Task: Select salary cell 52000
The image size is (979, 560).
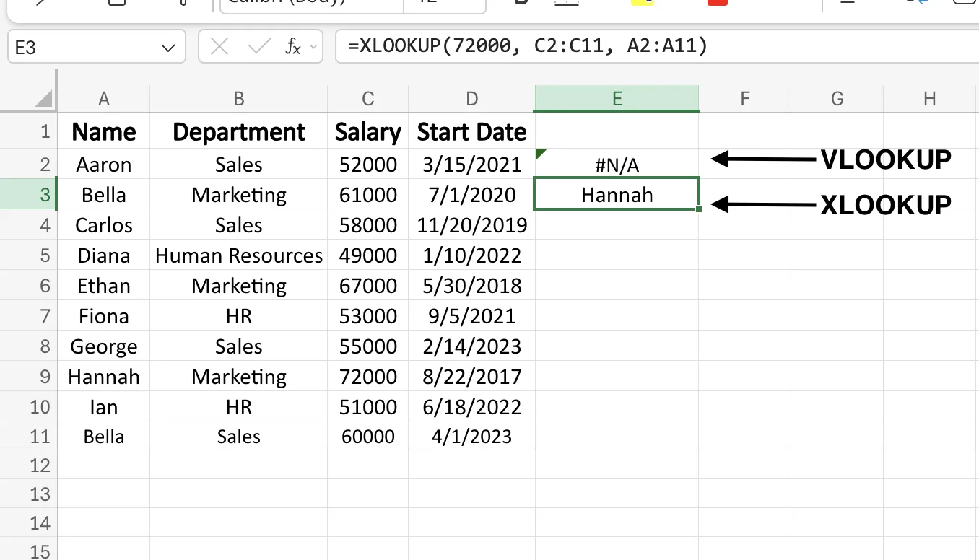Action: tap(368, 165)
